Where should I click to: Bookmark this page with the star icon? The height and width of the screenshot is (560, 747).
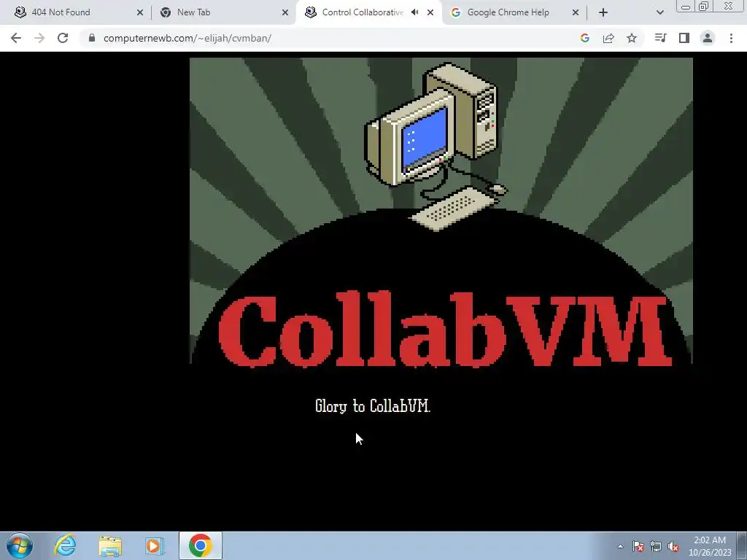coord(631,38)
